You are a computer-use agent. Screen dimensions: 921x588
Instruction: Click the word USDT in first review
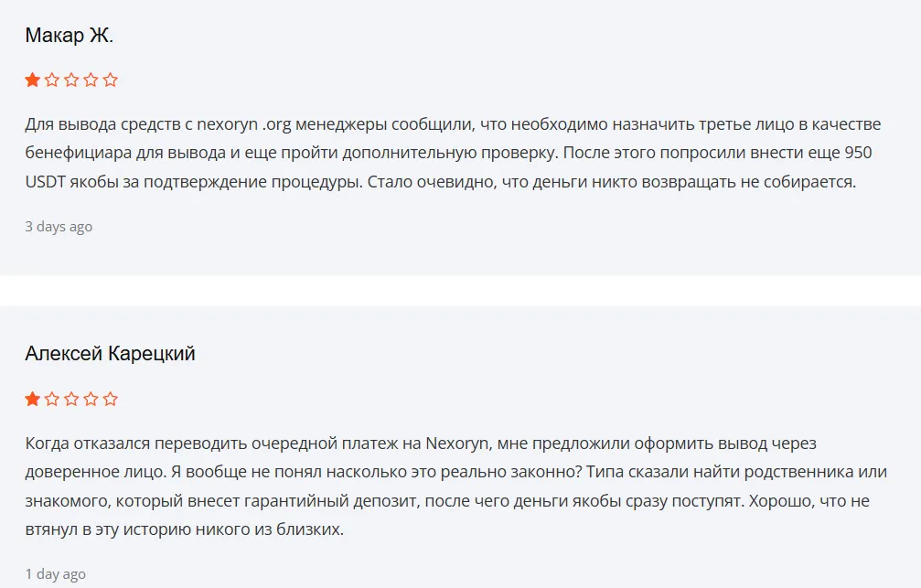click(x=45, y=182)
